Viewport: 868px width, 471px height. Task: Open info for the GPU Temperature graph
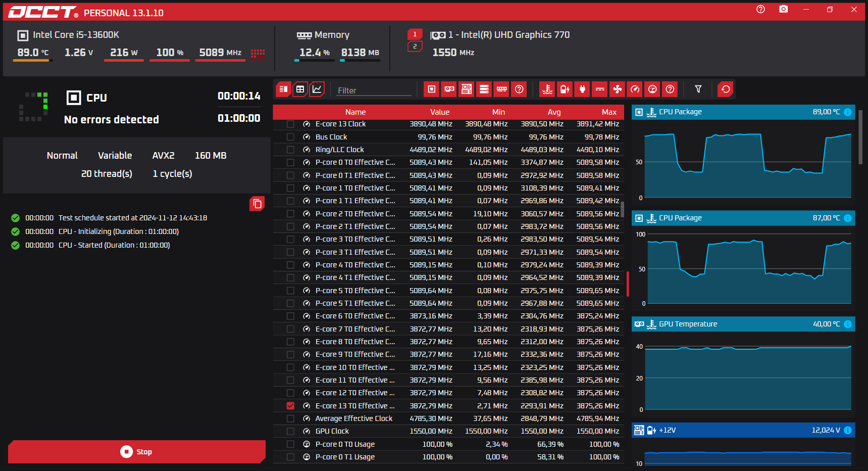point(848,324)
